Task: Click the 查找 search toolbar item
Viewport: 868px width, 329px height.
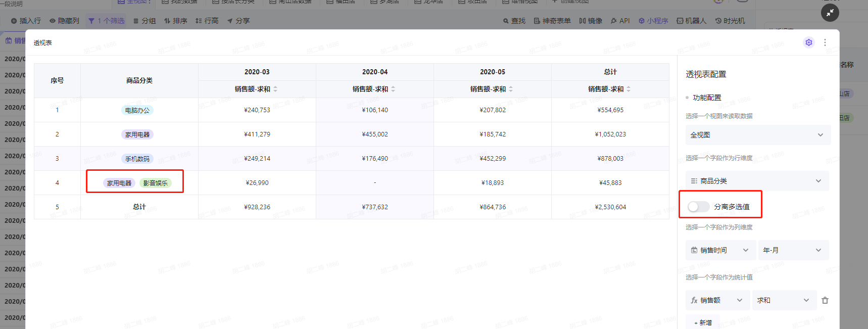Action: 514,21
